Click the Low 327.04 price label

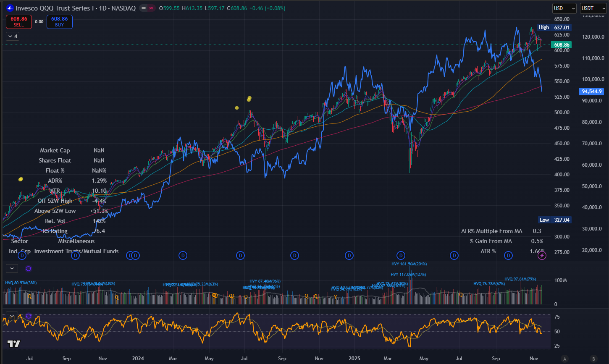click(x=554, y=220)
